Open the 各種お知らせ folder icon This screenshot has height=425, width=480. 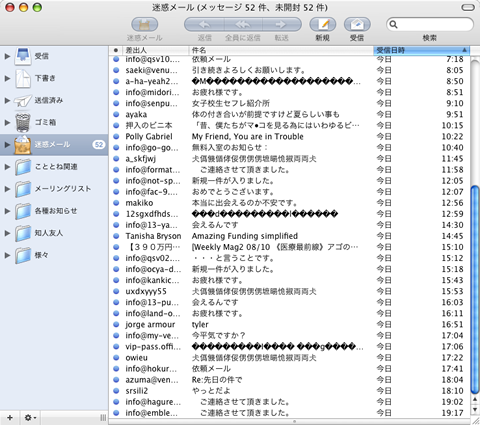coord(23,211)
